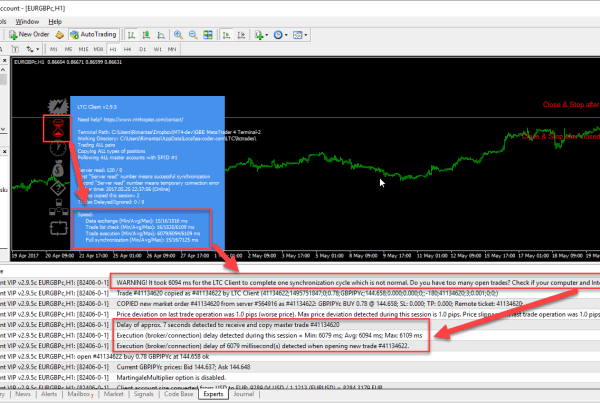Click the circular arrows sync icon

59,228
